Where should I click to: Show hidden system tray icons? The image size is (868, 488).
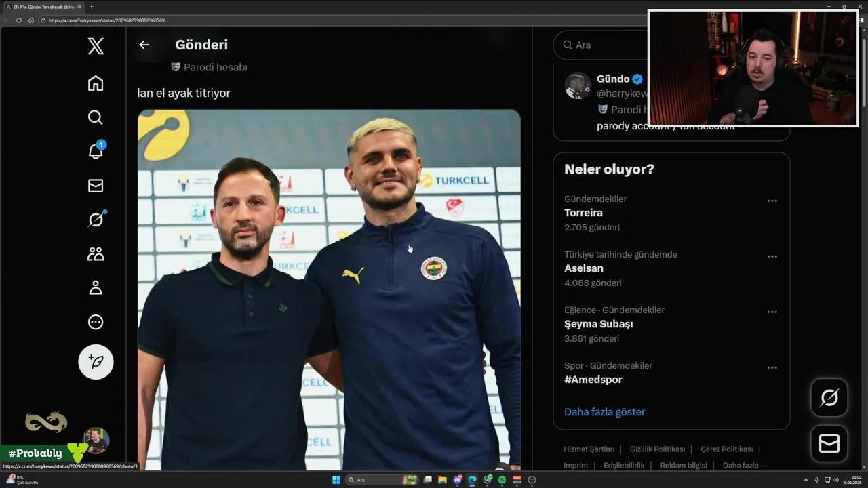[806, 480]
